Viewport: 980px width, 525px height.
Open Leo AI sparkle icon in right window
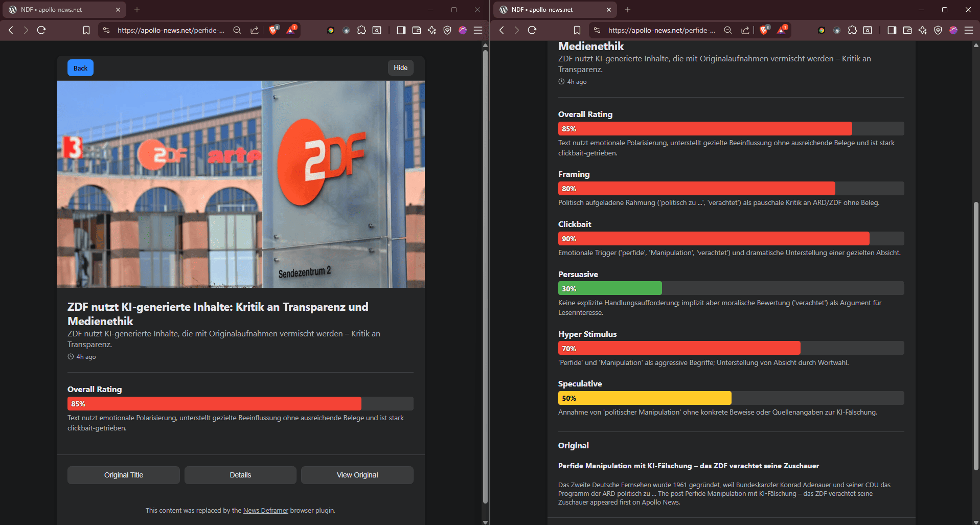point(923,30)
